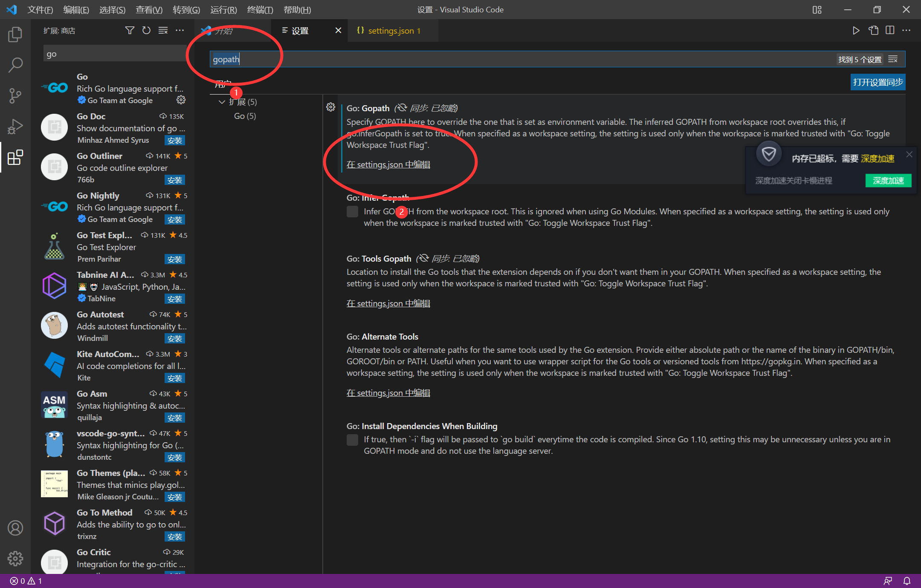Install the Kite AutoComplete extension
The height and width of the screenshot is (588, 921).
click(175, 378)
